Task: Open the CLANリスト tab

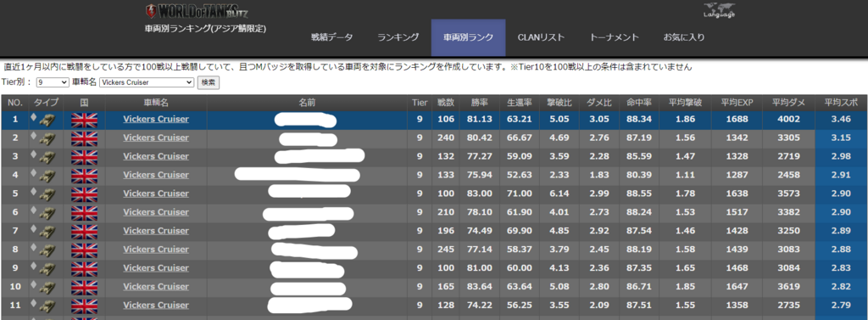Action: [541, 37]
